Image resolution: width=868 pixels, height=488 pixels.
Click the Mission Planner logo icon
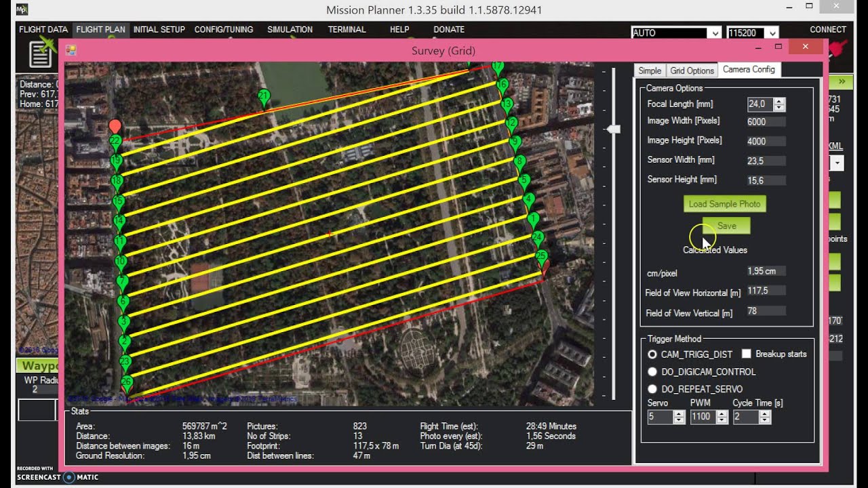point(22,9)
